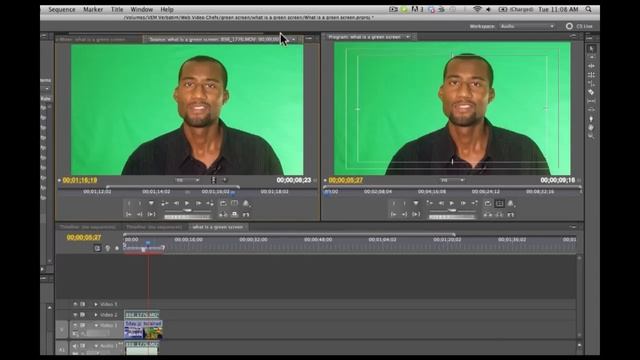Screen dimensions: 640x360
Task: Play the sequence in the Program monitor
Action: tap(452, 203)
